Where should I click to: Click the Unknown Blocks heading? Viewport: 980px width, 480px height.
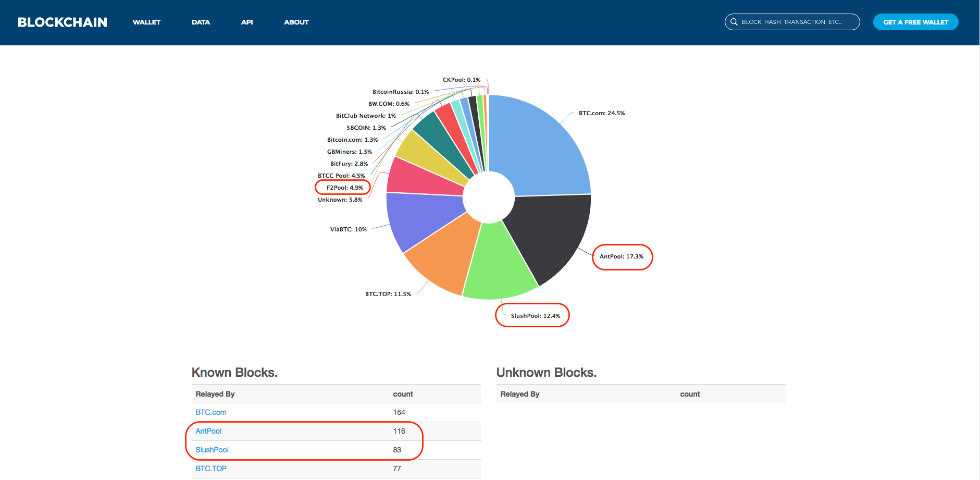[x=547, y=373]
